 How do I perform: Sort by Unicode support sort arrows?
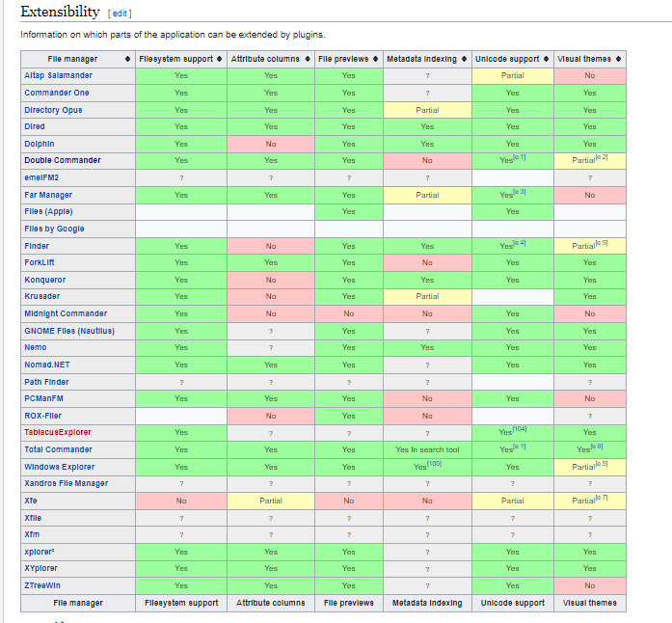tap(546, 59)
